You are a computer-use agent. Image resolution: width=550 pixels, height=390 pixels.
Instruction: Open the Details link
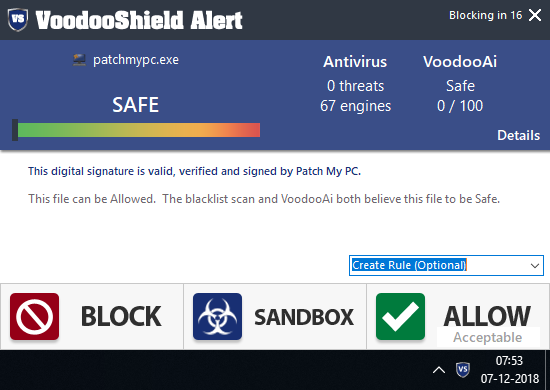pyautogui.click(x=518, y=135)
